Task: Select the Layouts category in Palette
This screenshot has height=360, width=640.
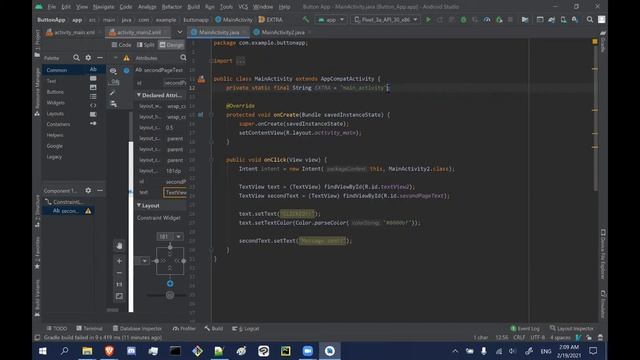Action: click(55, 113)
